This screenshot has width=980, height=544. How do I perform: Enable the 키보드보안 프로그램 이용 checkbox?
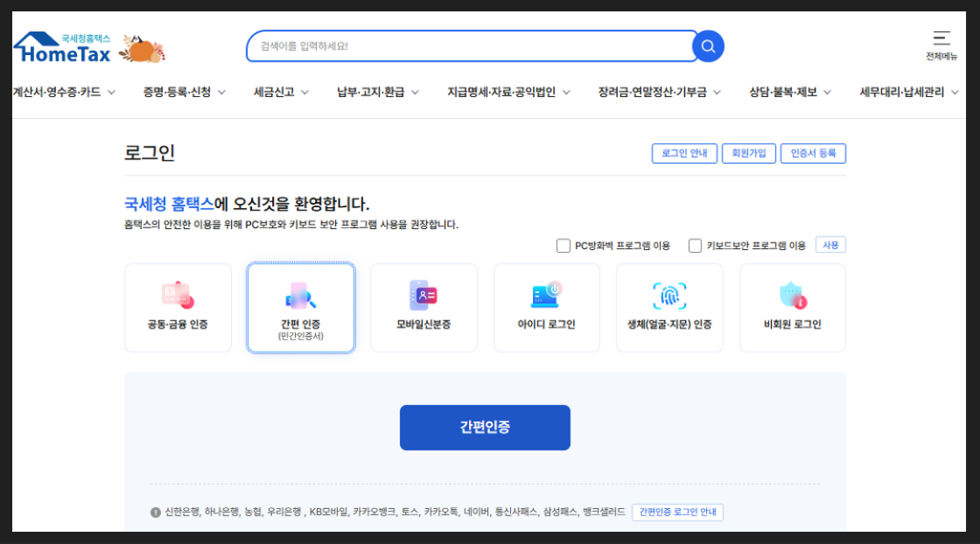coord(694,245)
